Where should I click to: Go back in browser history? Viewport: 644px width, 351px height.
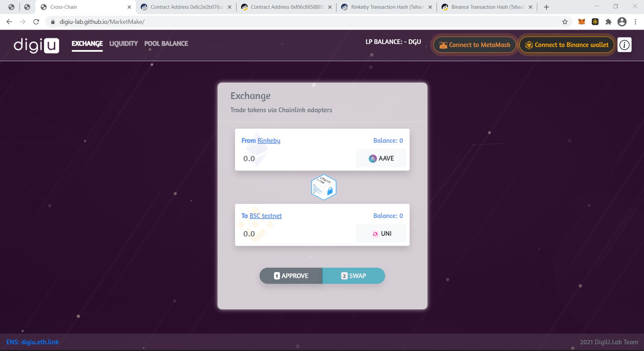(9, 22)
